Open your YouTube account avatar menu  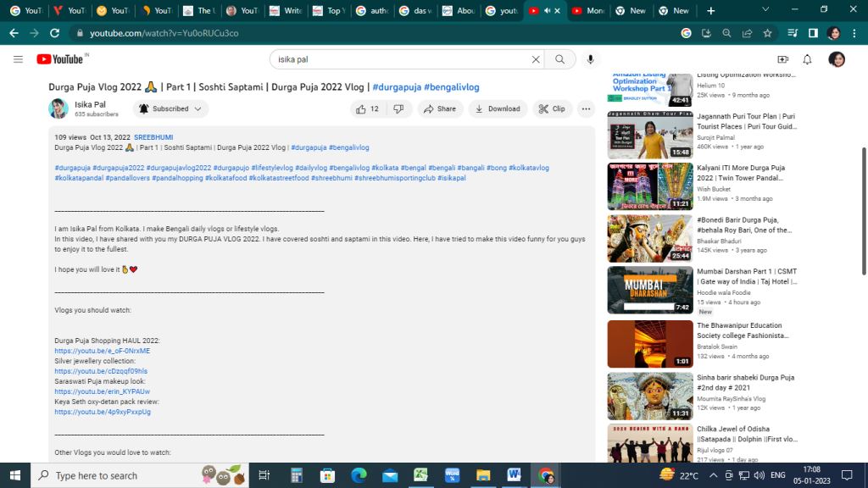(837, 59)
